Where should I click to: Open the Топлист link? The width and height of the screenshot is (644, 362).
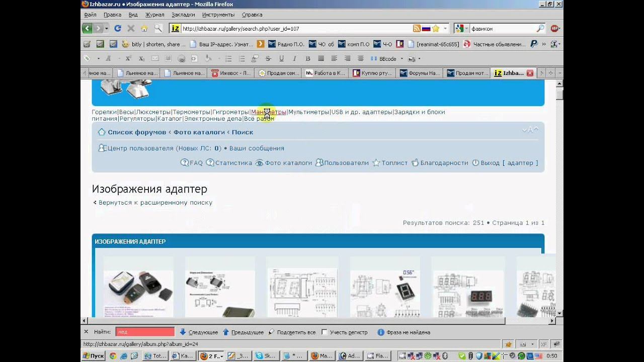pos(390,163)
